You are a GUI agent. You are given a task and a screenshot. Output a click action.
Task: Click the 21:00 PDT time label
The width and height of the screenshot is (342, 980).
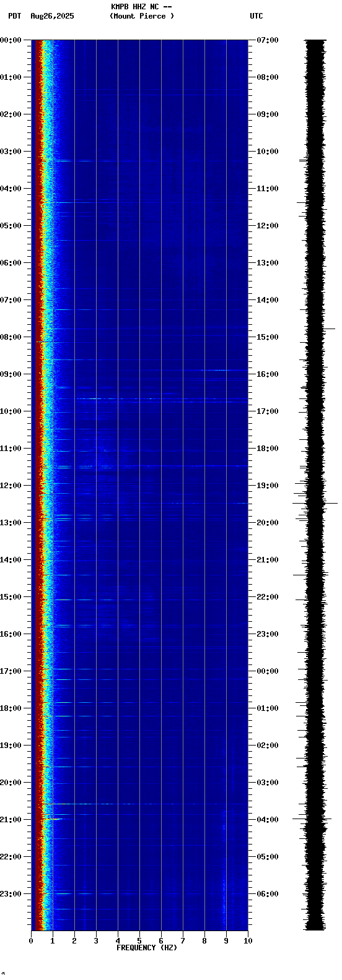11,820
